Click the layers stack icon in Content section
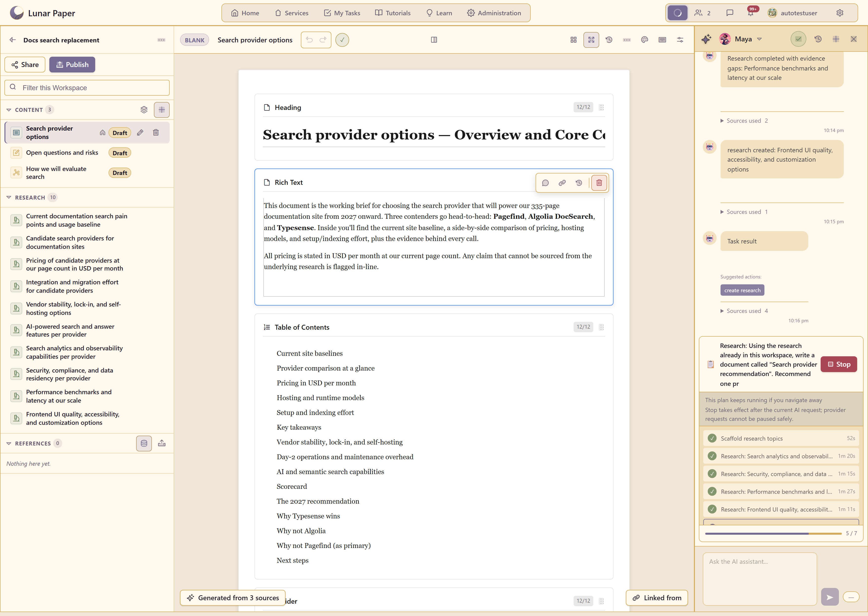Screen dimensions: 868x616 tap(144, 110)
